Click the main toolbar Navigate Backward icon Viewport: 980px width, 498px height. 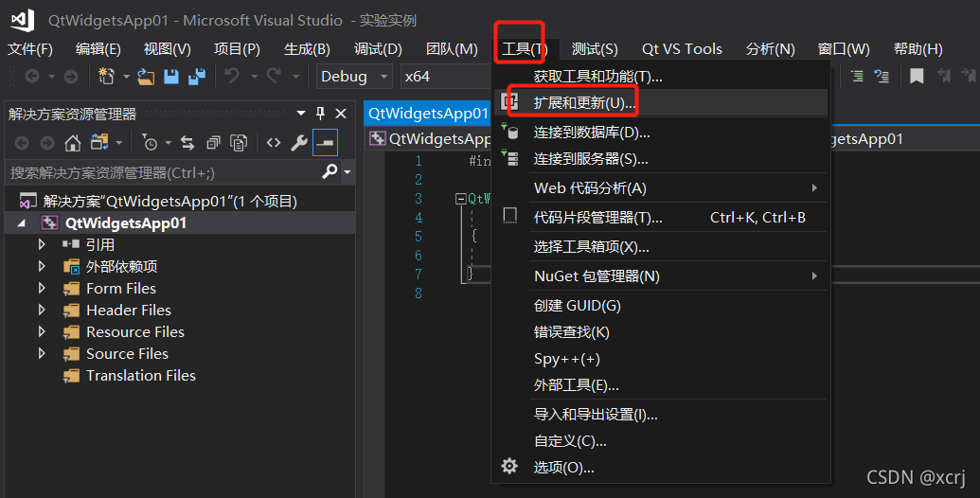coord(32,77)
